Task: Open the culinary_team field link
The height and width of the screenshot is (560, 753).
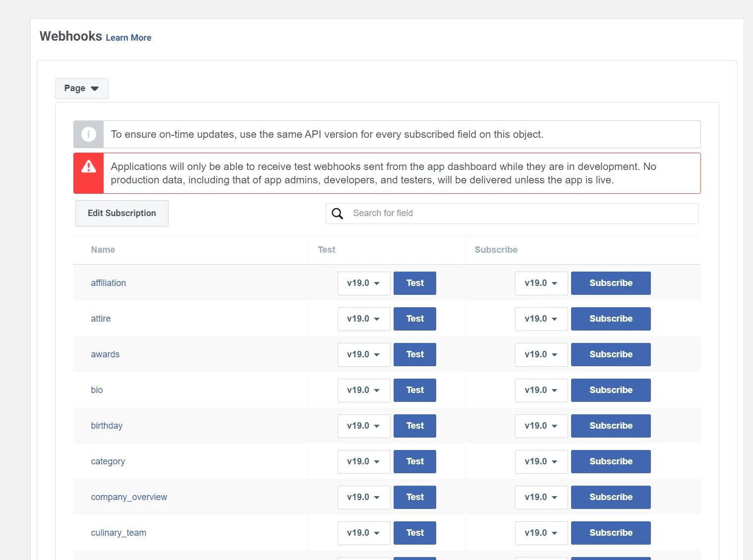Action: point(118,533)
